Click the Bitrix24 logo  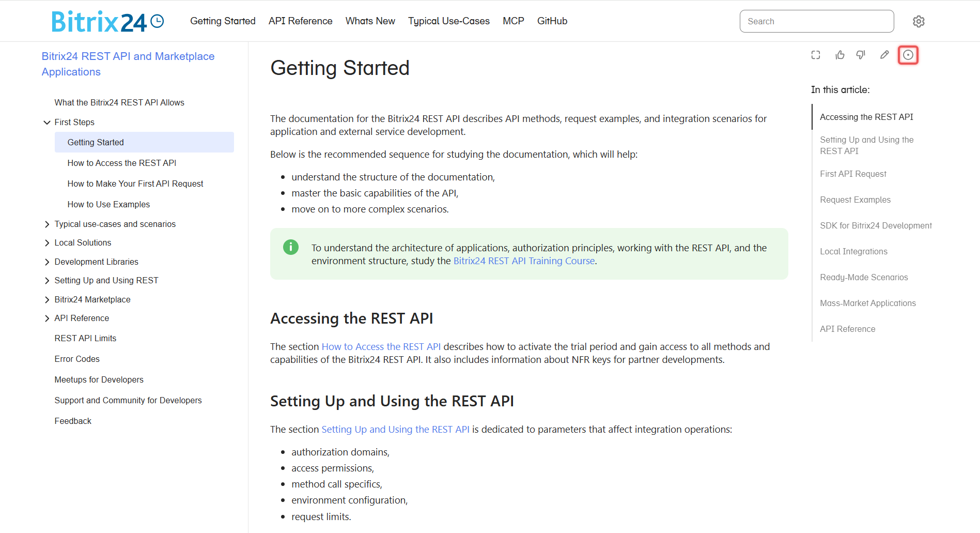coord(107,21)
